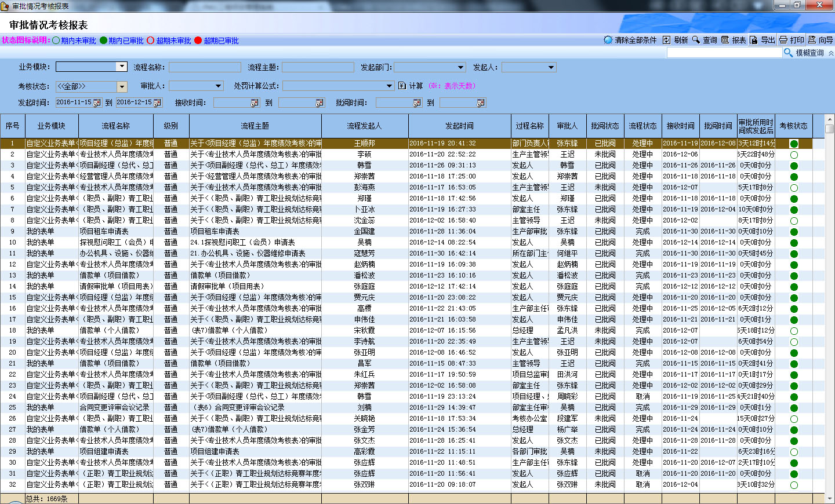The height and width of the screenshot is (504, 835).
Task: Open the 处罚计算公式 formula dropdown
Action: (x=390, y=86)
